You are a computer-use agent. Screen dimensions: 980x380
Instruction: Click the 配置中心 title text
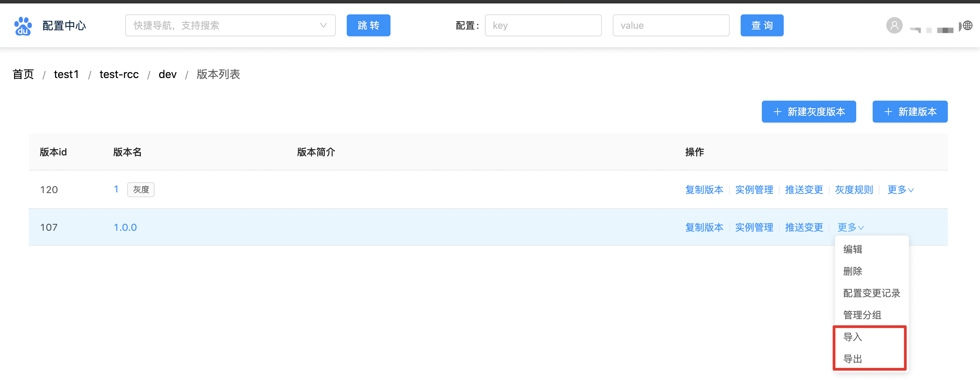click(x=64, y=26)
